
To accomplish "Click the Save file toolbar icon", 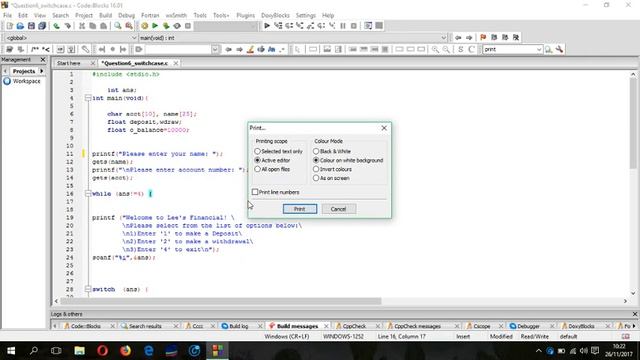I will click(31, 26).
